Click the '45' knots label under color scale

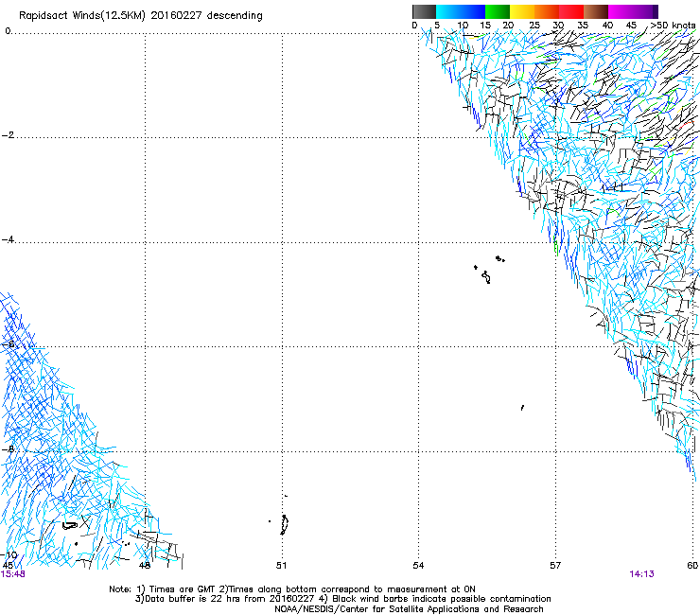tap(631, 26)
